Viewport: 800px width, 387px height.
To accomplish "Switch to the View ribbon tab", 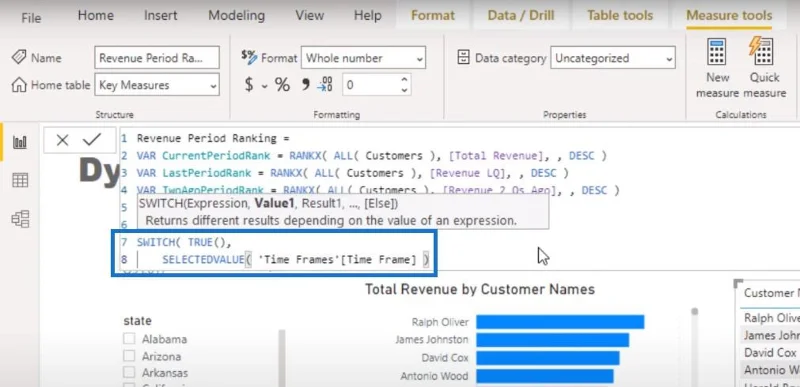I will click(x=309, y=16).
